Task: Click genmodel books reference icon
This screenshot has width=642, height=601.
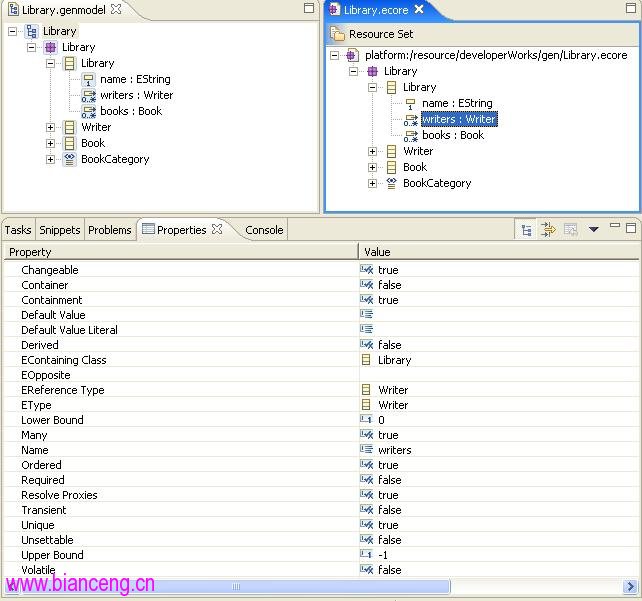Action: click(x=88, y=111)
